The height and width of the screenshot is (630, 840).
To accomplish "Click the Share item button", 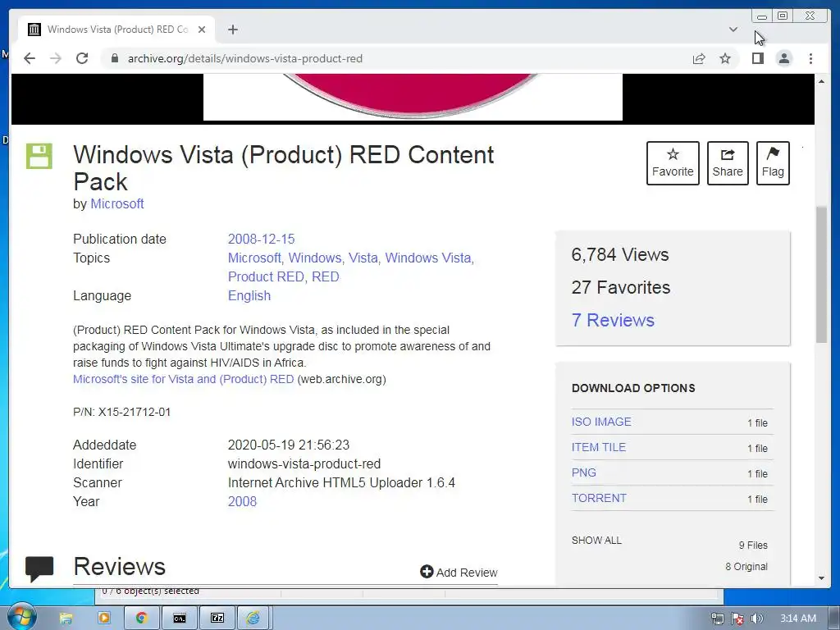I will click(728, 163).
